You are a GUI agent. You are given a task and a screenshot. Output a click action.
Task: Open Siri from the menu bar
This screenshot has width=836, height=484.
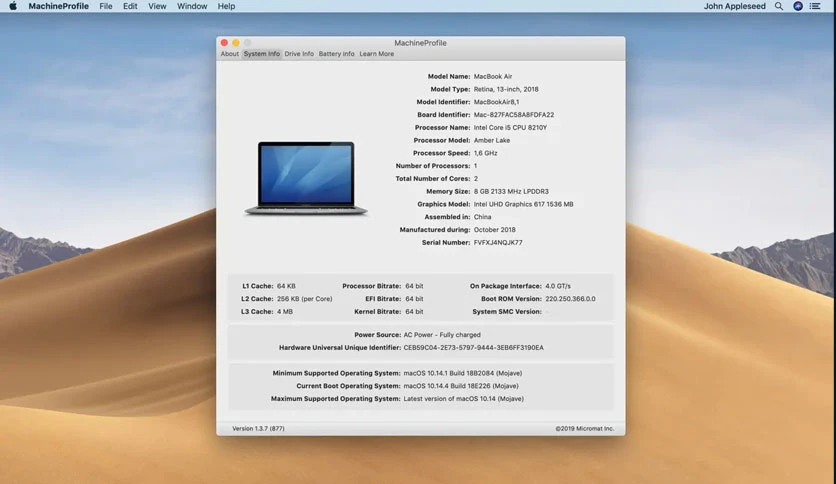(798, 6)
